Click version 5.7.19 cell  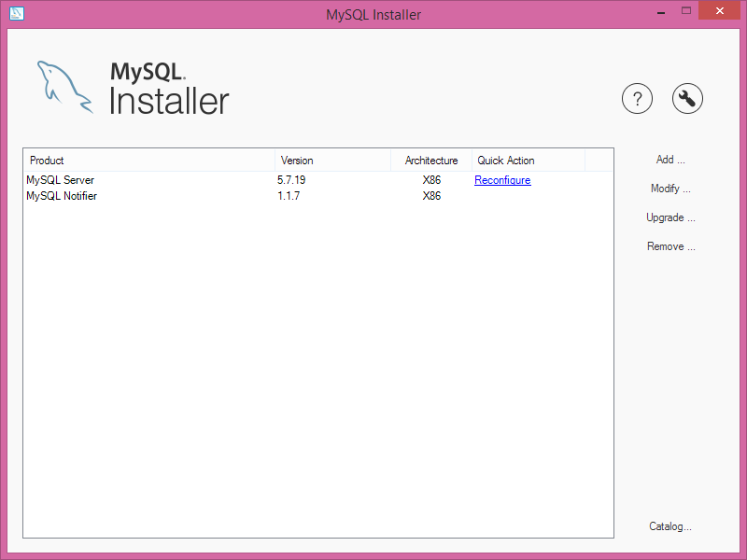click(291, 180)
